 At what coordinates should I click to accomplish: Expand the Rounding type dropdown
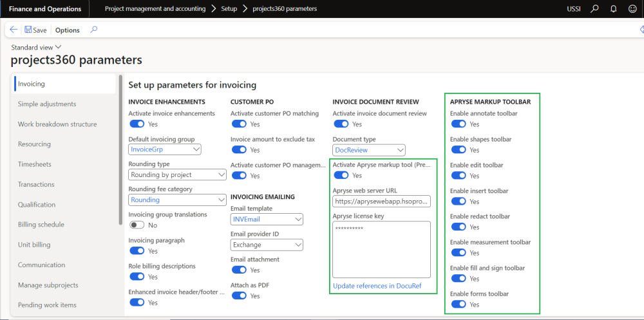coord(222,174)
